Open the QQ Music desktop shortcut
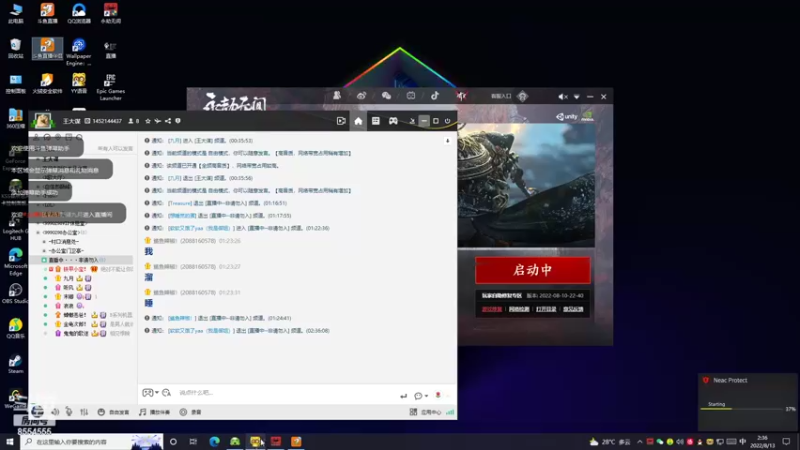This screenshot has width=800, height=450. (15, 328)
